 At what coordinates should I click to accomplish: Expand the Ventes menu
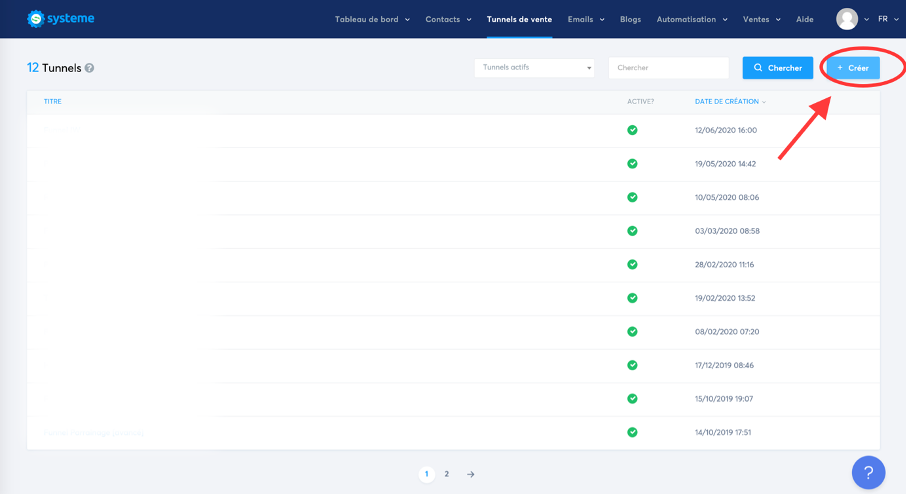click(x=762, y=19)
